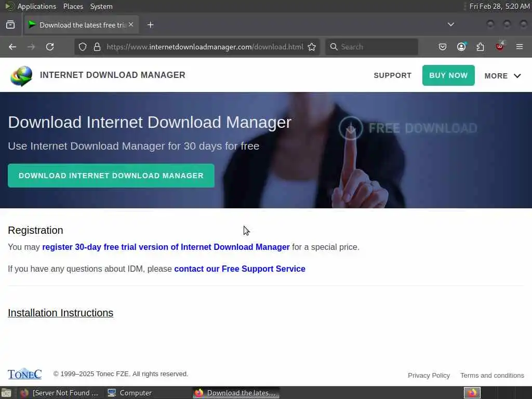The width and height of the screenshot is (532, 399).
Task: Open a new browser tab
Action: [x=150, y=25]
